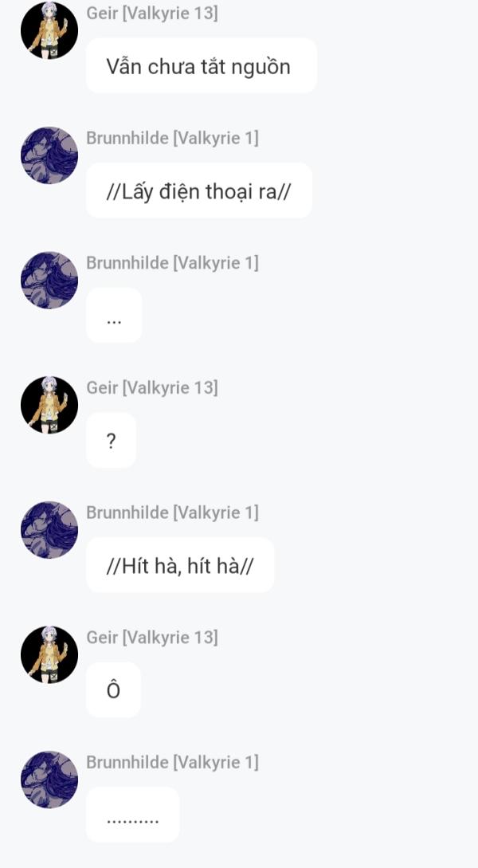Open Geir [Valkyrie 13] name above the '?' bubble
The image size is (478, 868).
[x=152, y=387]
